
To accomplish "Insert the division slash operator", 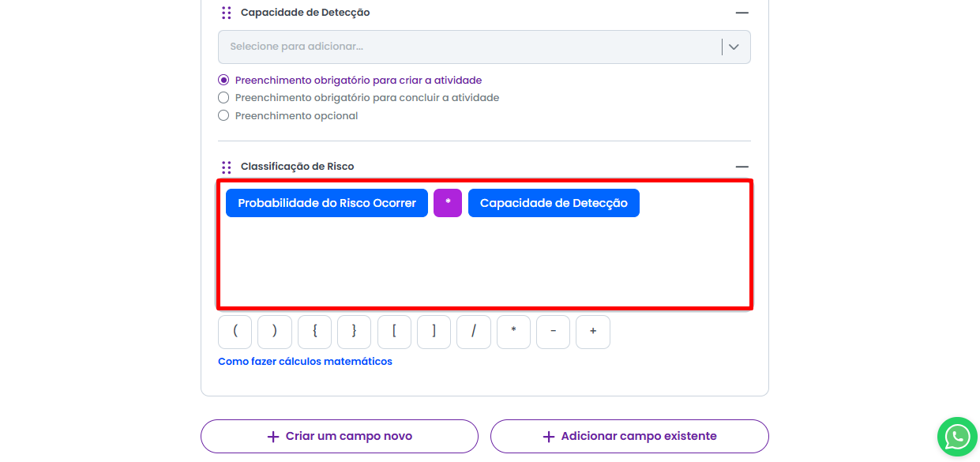I will (x=474, y=332).
